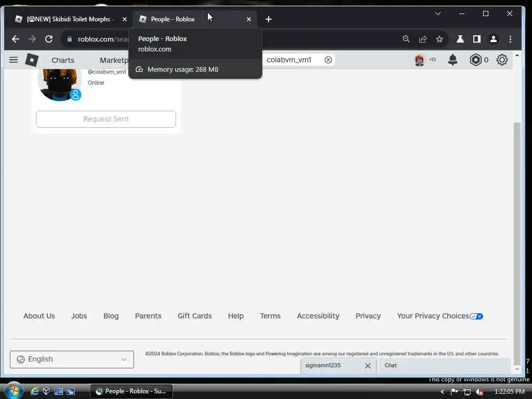532x399 pixels.
Task: Toggle the browser side panel icon
Action: tap(477, 39)
